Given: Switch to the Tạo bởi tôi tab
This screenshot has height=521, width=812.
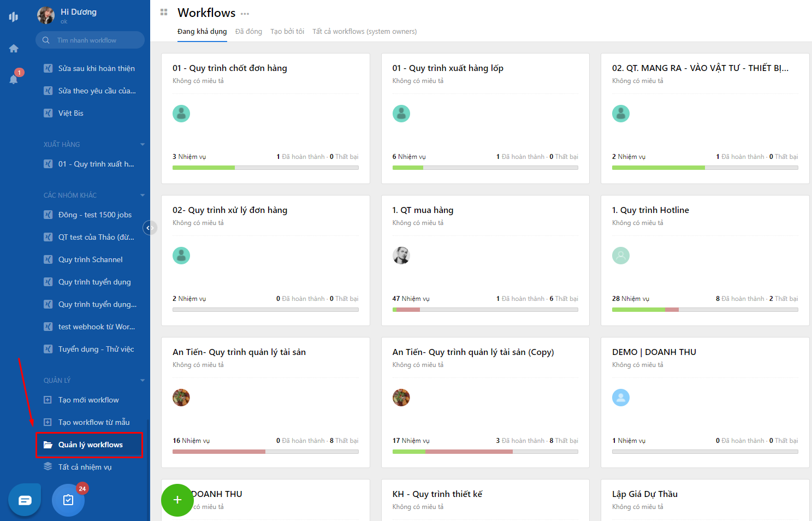Looking at the screenshot, I should [x=287, y=31].
